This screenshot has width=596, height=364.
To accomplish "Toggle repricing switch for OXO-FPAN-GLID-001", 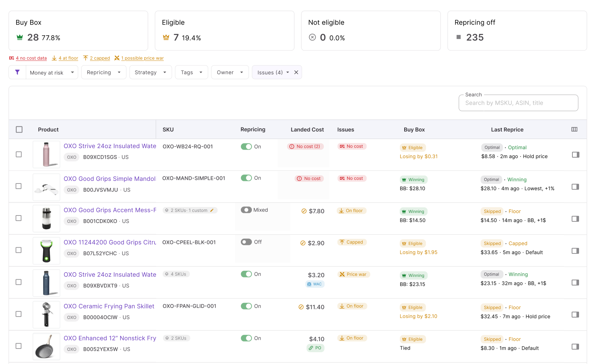I will click(246, 306).
